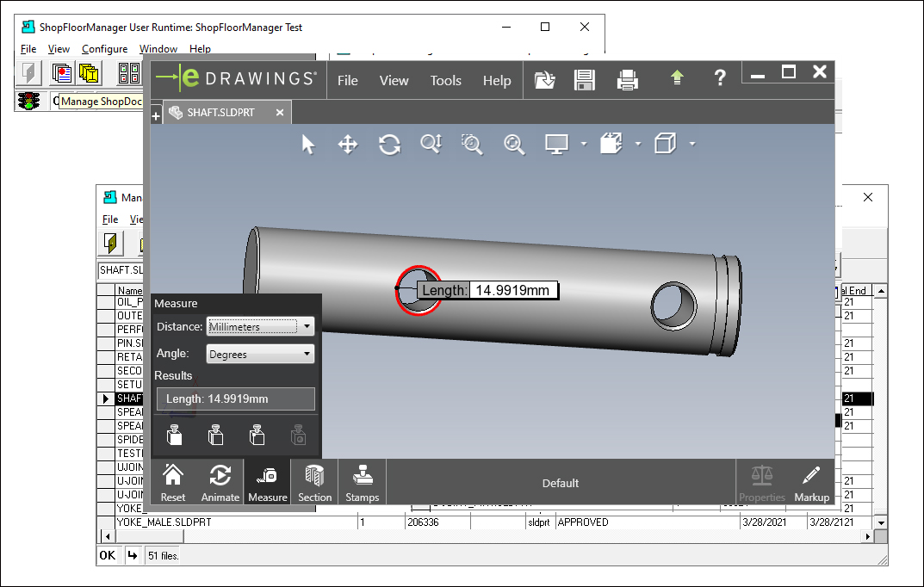Image resolution: width=924 pixels, height=587 pixels.
Task: Select the arrow pointer tool in eDrawings
Action: (307, 145)
